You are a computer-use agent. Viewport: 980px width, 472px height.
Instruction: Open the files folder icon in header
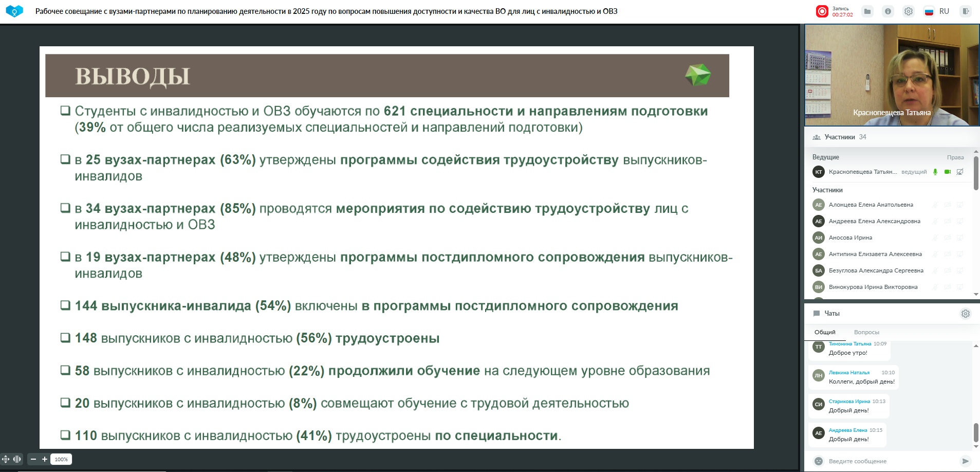click(x=867, y=11)
